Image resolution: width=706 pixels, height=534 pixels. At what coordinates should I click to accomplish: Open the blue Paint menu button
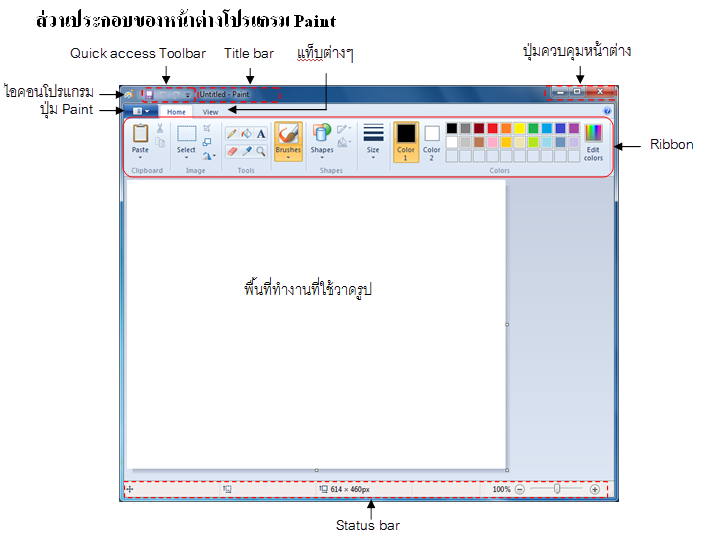tap(141, 111)
